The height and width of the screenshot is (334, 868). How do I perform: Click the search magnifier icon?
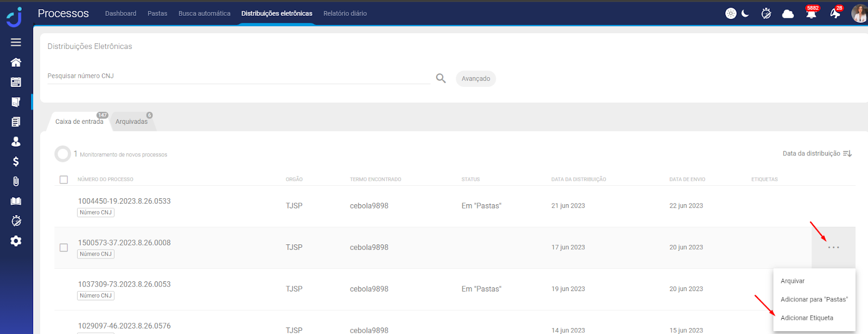coord(441,79)
